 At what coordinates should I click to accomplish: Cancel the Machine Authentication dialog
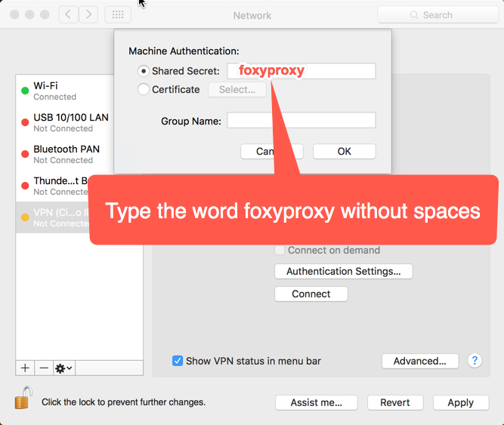[x=271, y=151]
